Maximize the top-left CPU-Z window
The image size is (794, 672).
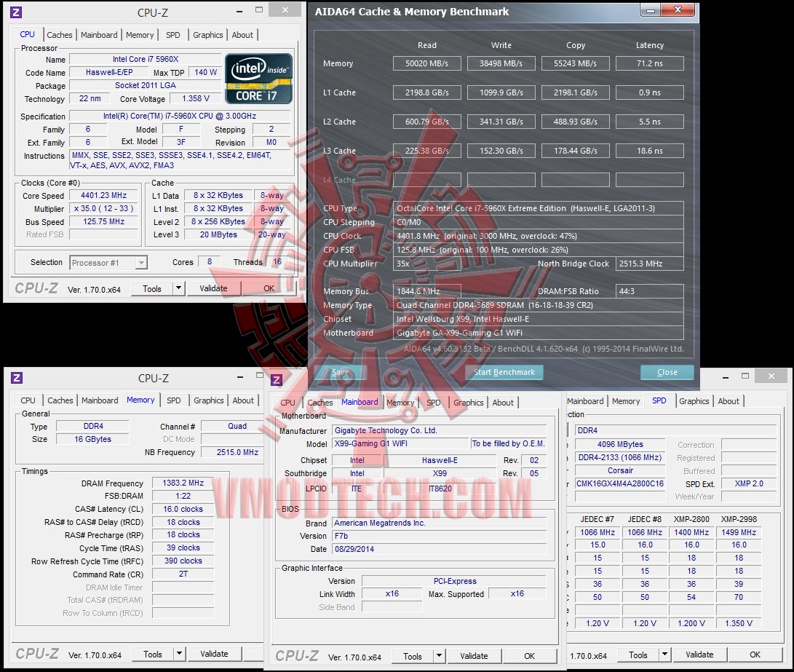pos(259,9)
